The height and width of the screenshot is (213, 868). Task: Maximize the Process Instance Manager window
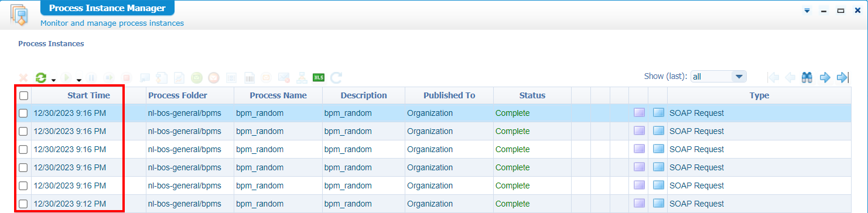click(x=840, y=11)
